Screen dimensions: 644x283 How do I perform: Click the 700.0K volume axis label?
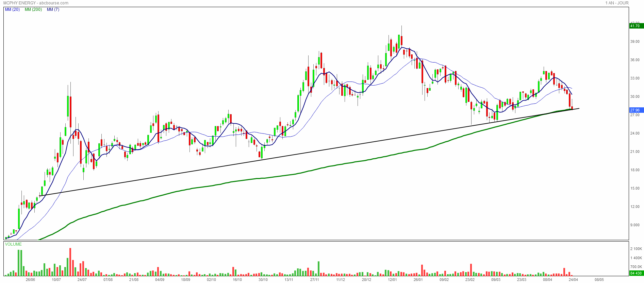636,267
